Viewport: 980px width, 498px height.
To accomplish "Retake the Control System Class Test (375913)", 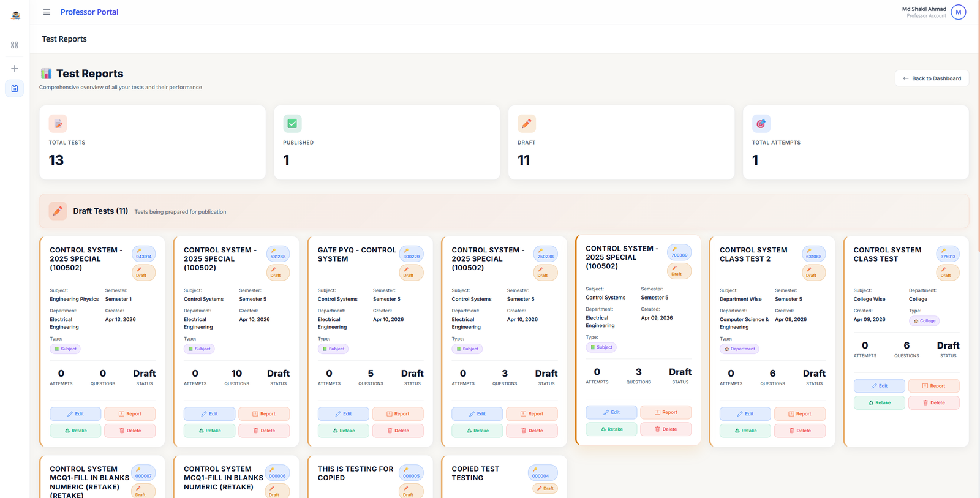I will pyautogui.click(x=879, y=403).
